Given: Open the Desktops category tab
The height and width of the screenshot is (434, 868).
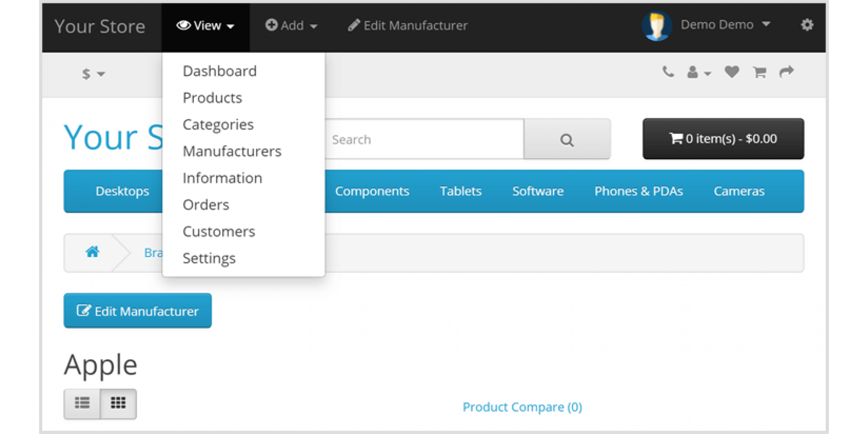Looking at the screenshot, I should click(122, 191).
